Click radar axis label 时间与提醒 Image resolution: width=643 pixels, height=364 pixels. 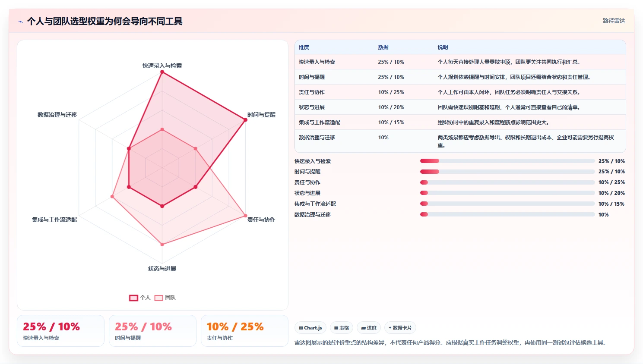pyautogui.click(x=261, y=115)
